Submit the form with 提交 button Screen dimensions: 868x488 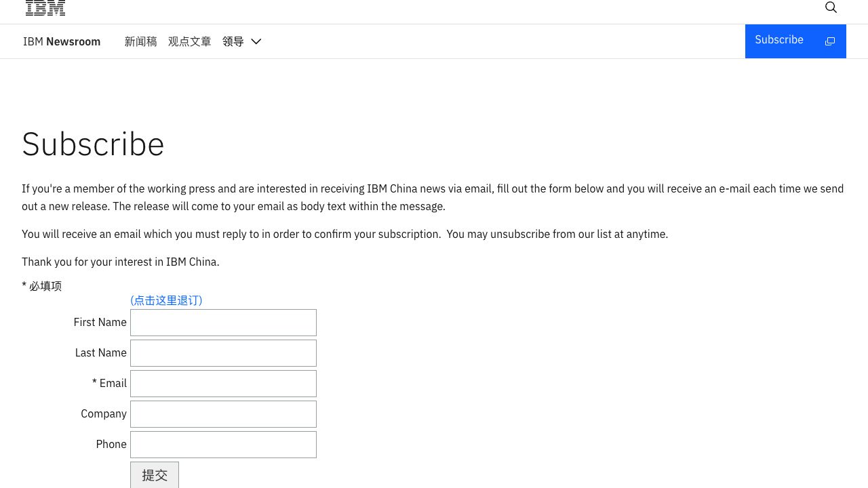click(155, 475)
